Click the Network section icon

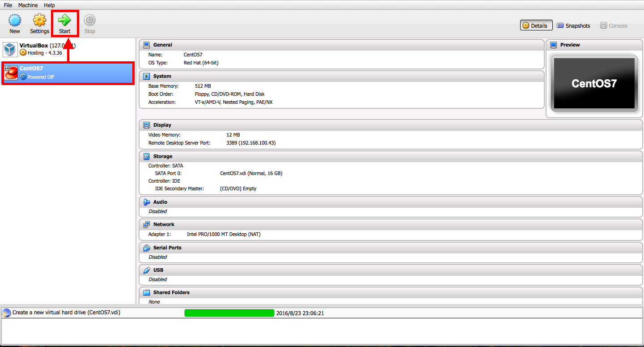pos(146,224)
